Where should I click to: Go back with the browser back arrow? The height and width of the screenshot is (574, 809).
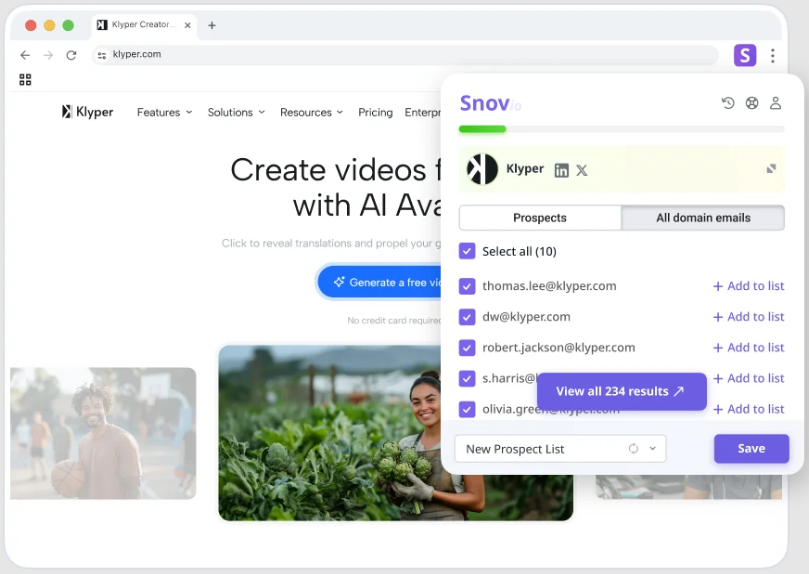tap(25, 55)
